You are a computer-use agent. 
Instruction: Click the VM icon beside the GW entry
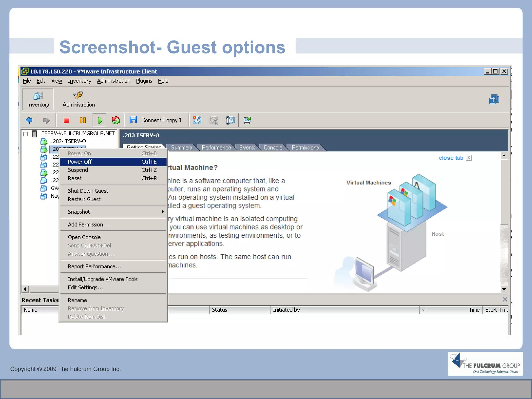(x=44, y=188)
